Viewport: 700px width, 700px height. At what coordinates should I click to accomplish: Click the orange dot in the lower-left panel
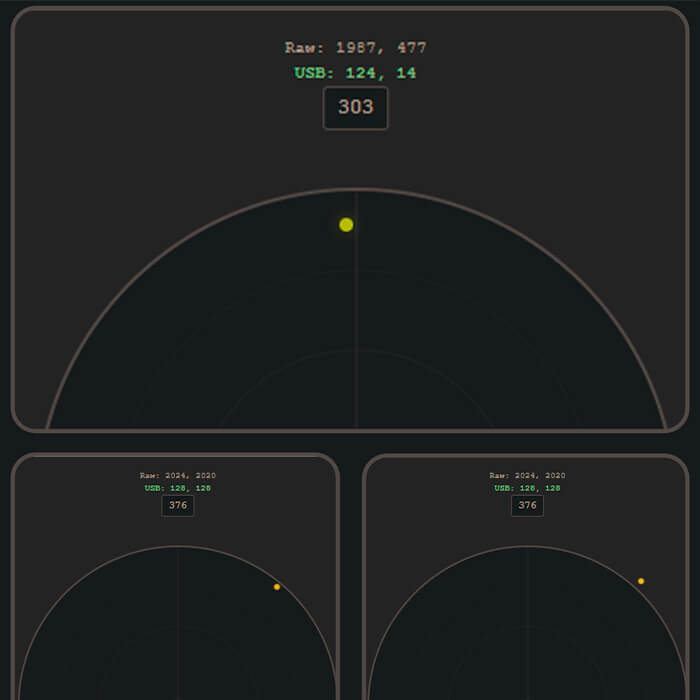(277, 587)
